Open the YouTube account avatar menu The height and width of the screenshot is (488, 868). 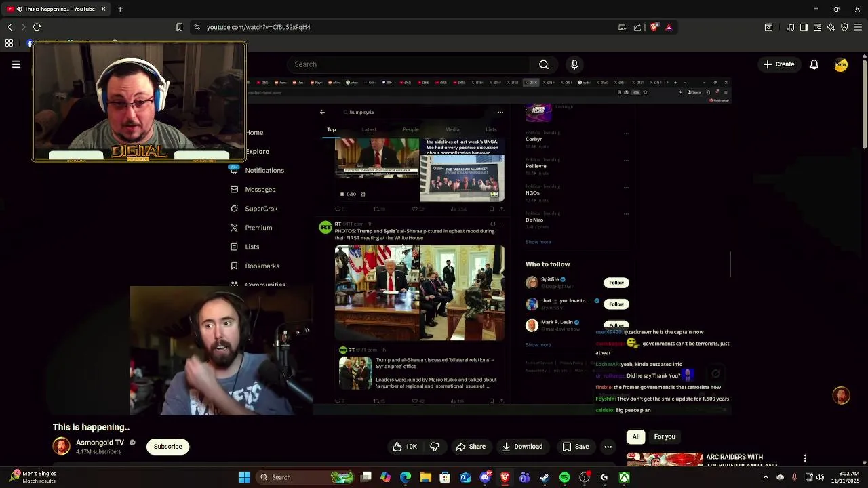pos(841,64)
